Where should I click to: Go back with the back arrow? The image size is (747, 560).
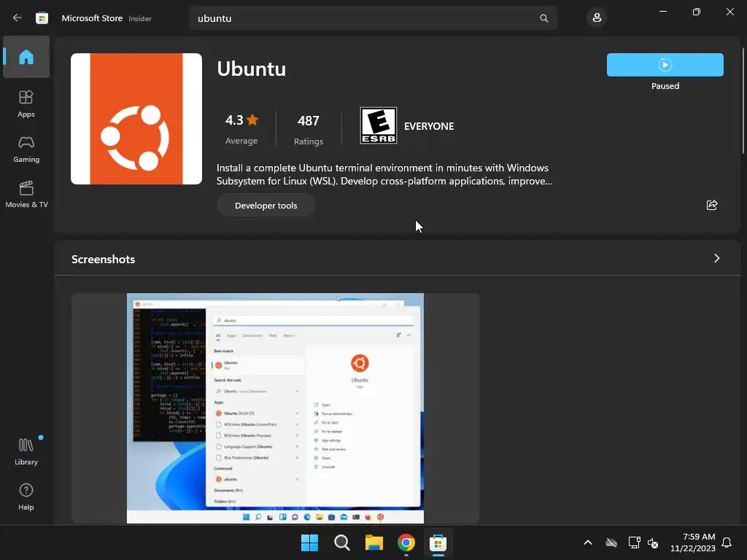(x=18, y=18)
